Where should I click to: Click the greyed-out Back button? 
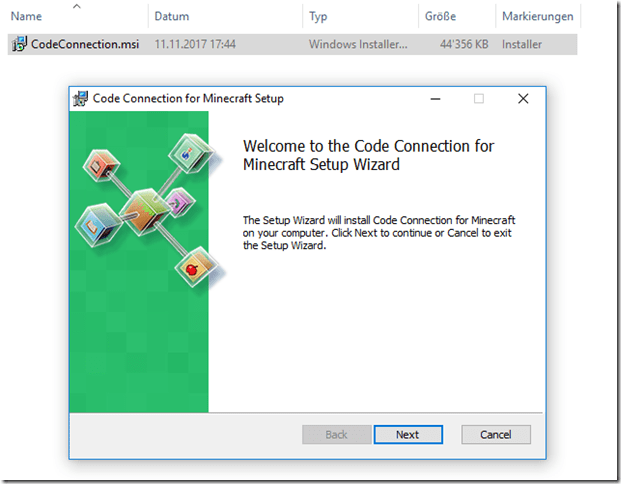[336, 435]
